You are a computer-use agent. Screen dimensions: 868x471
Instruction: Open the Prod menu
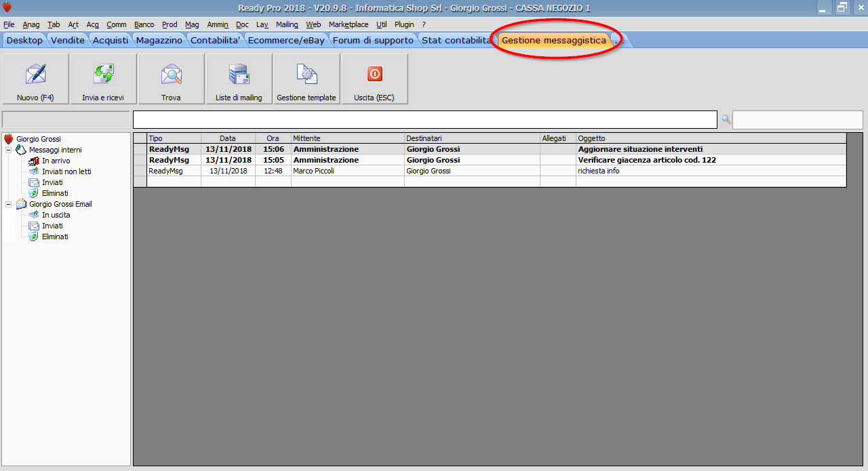pos(170,24)
